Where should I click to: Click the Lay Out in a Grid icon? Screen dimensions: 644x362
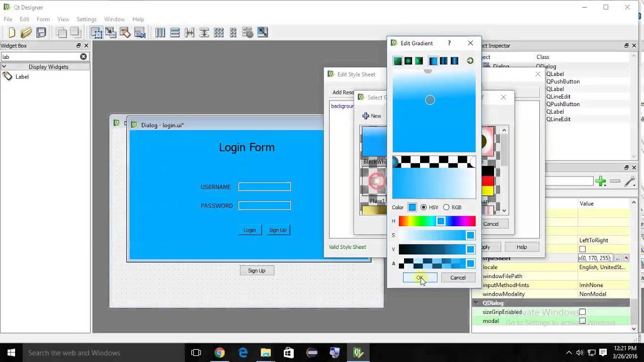point(218,33)
